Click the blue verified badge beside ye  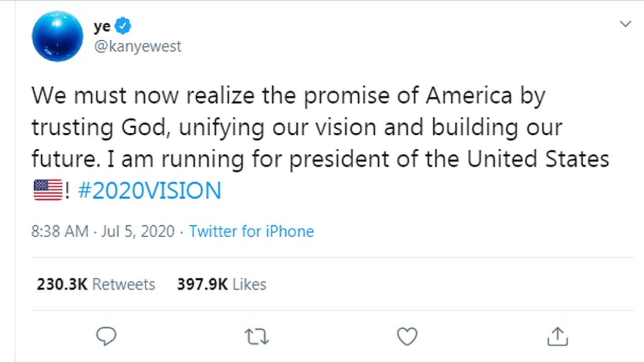(x=123, y=26)
